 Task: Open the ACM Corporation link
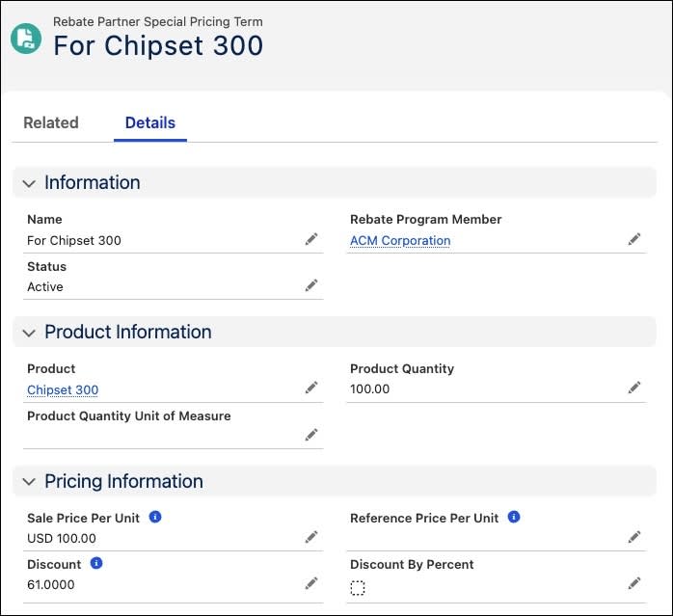pos(400,241)
